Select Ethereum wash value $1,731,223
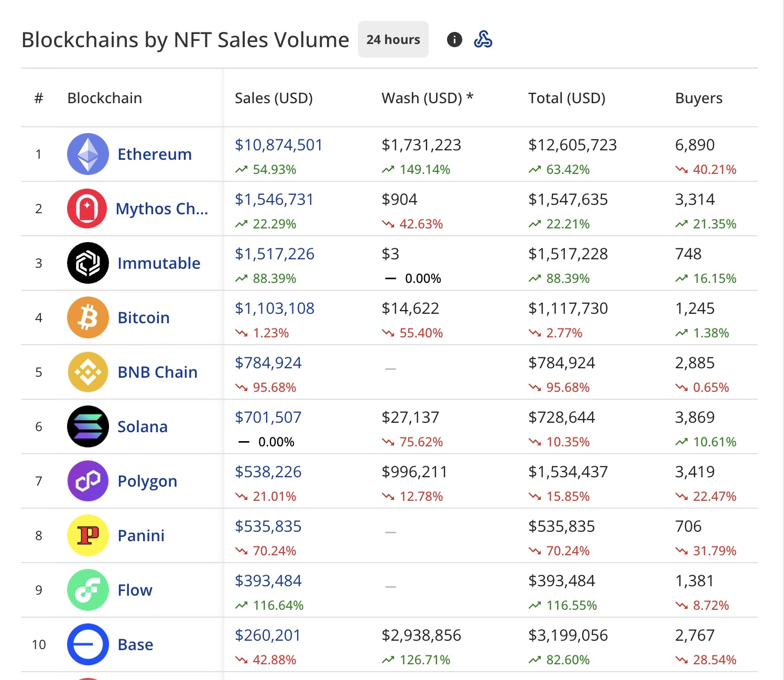 (x=421, y=145)
